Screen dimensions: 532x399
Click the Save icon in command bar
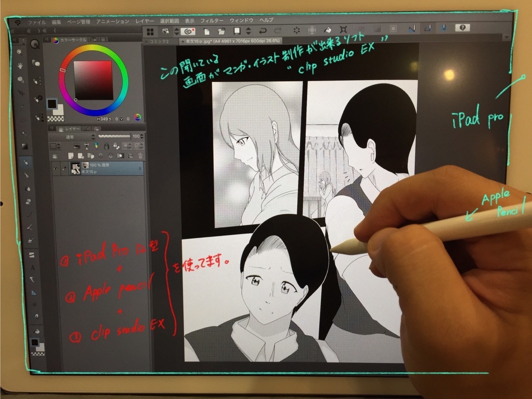(237, 31)
